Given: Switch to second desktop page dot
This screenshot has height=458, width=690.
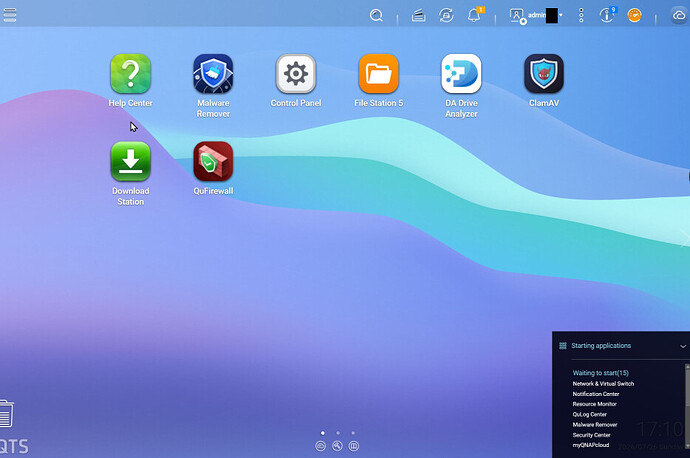Looking at the screenshot, I should (338, 433).
